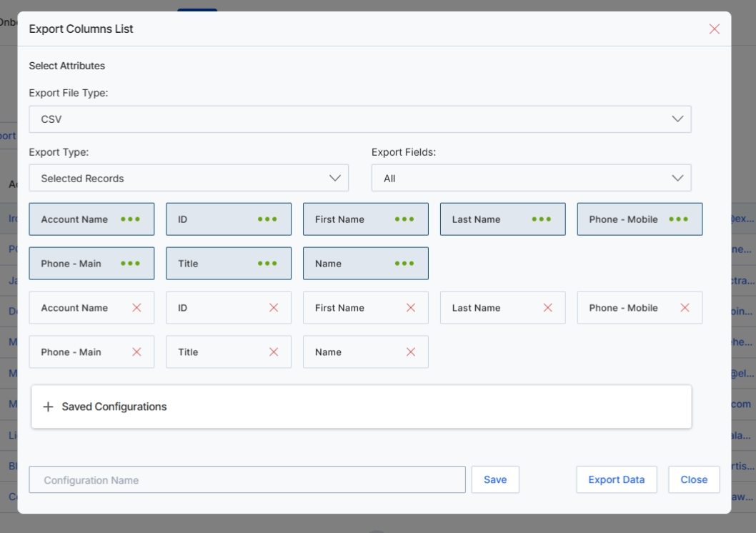Click the Export Data button
The height and width of the screenshot is (533, 756).
coord(616,479)
